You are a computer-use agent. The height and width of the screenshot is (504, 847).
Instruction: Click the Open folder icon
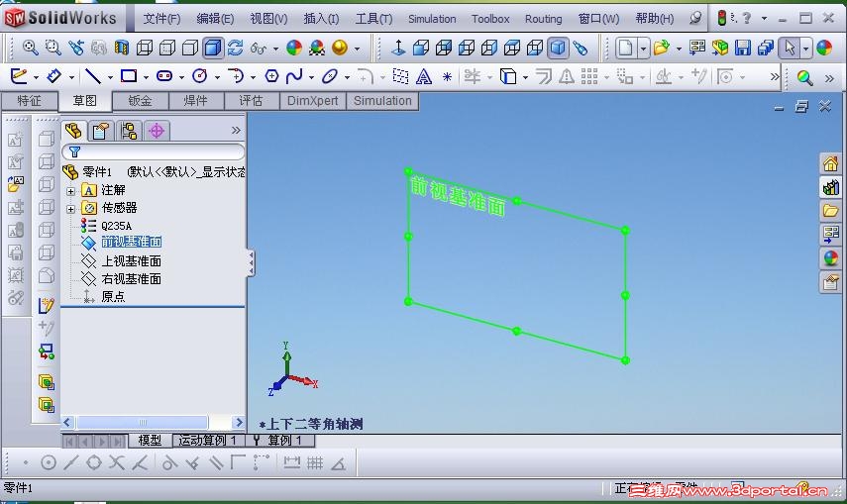(x=661, y=49)
